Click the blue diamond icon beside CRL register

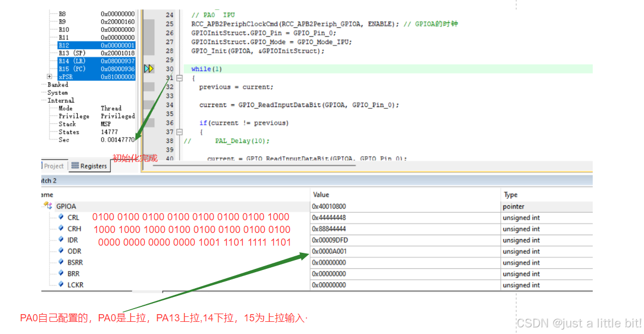pyautogui.click(x=61, y=217)
